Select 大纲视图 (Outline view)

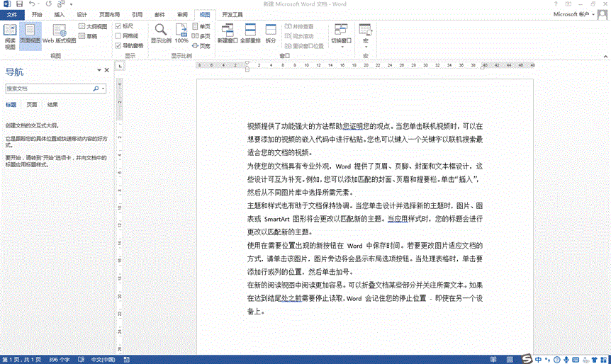click(x=93, y=26)
